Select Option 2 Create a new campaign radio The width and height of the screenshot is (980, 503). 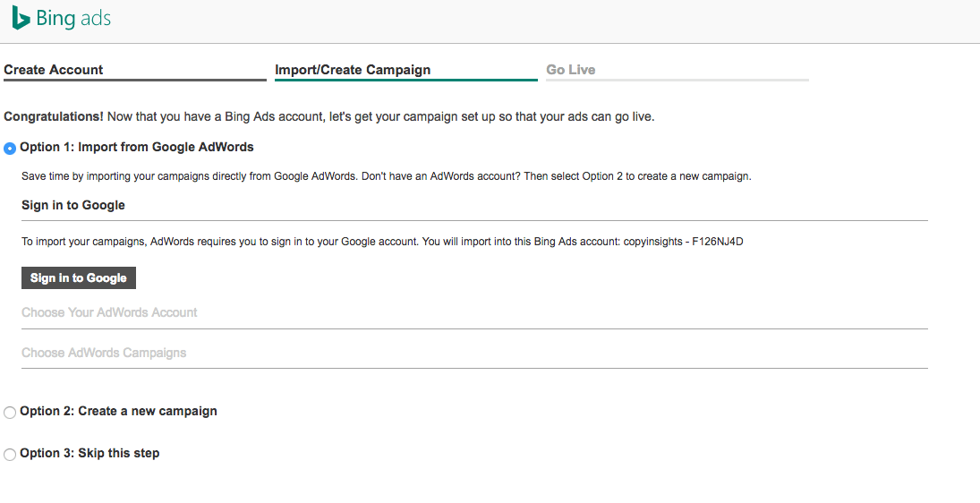pos(9,413)
